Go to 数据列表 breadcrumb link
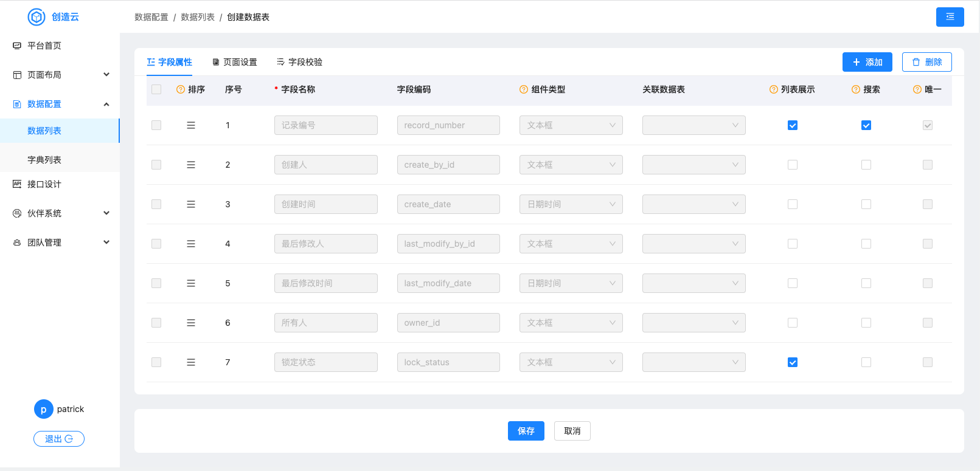 point(198,17)
